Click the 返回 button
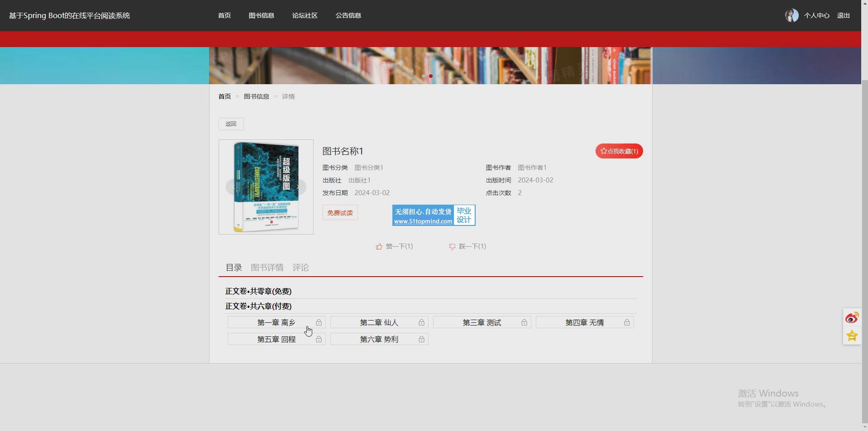Viewport: 868px width, 431px height. (x=231, y=124)
